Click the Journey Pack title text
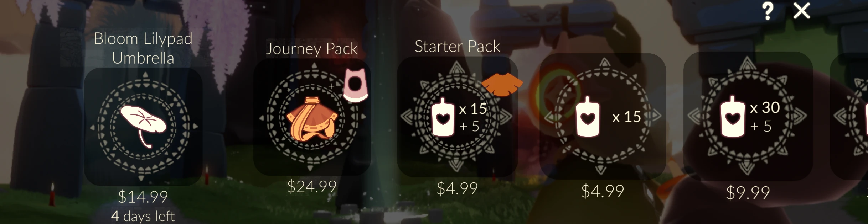The width and height of the screenshot is (868, 224). click(x=312, y=49)
